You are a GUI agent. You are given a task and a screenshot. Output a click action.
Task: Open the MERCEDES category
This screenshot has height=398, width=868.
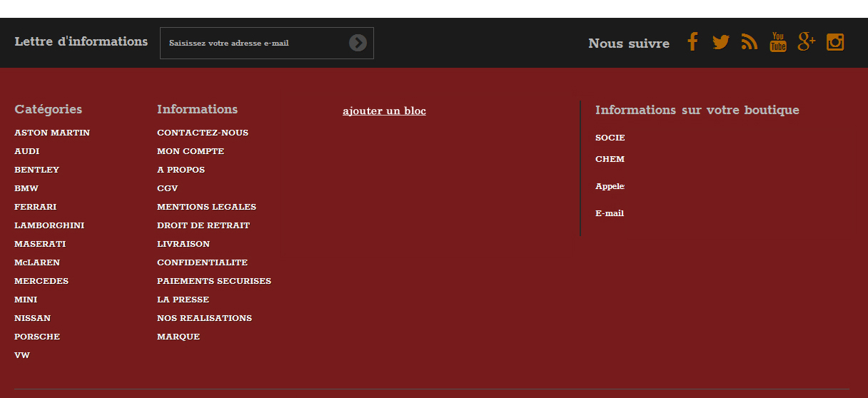41,281
